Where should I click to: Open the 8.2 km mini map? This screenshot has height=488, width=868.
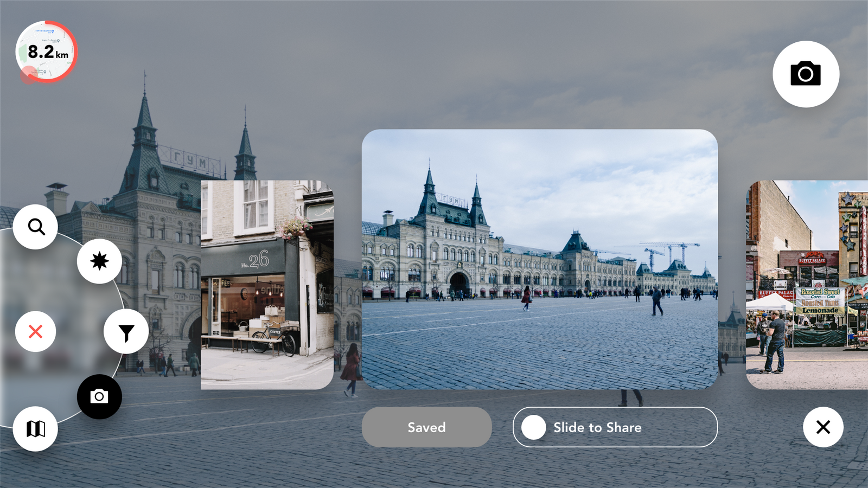47,52
